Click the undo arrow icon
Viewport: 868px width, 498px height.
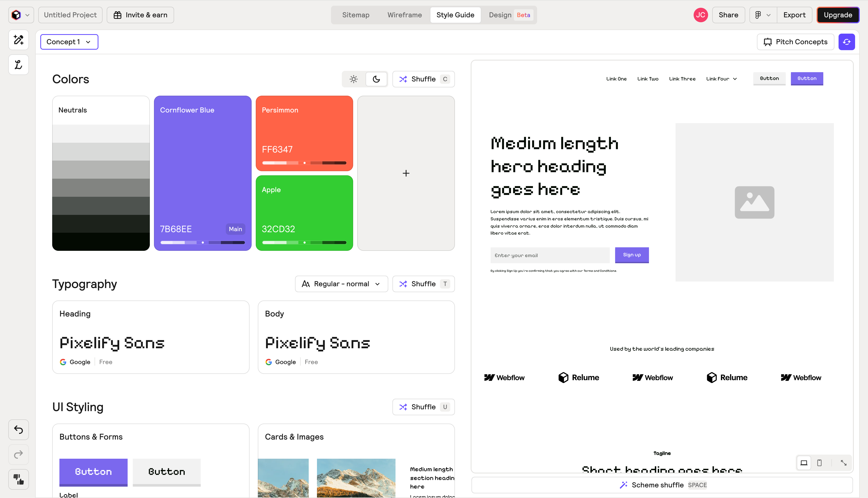[x=18, y=429]
